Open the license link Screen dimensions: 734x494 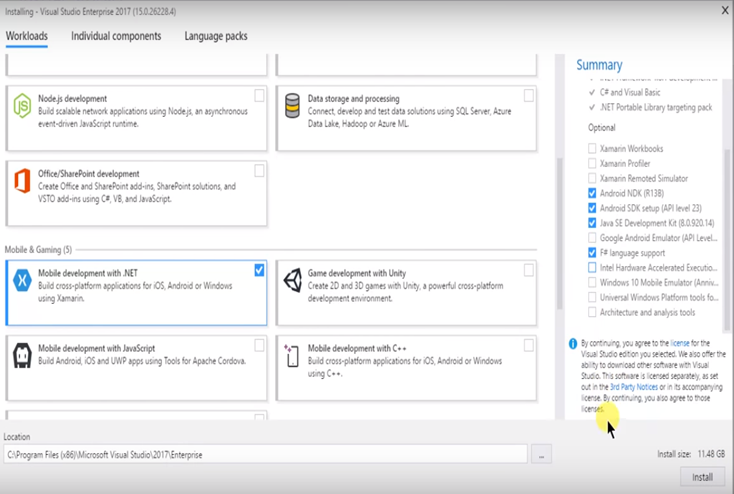[x=680, y=343]
